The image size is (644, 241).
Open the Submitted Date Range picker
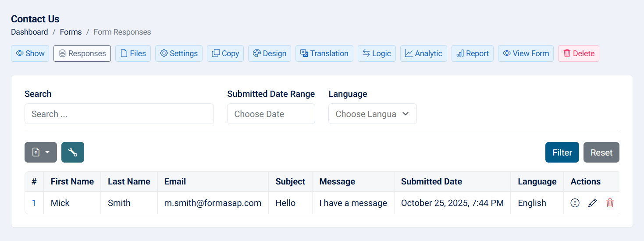271,114
